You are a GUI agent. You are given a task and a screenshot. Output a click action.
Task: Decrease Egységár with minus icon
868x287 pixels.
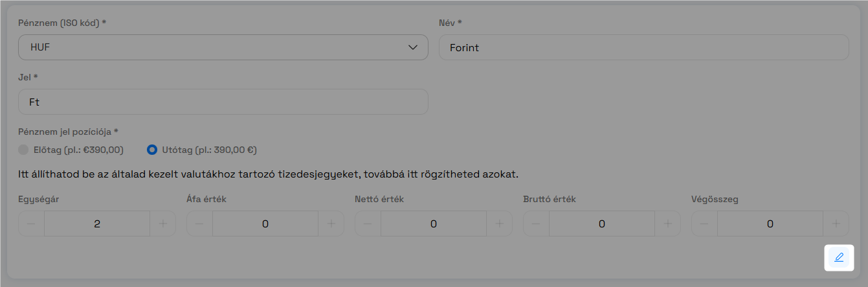(x=31, y=224)
